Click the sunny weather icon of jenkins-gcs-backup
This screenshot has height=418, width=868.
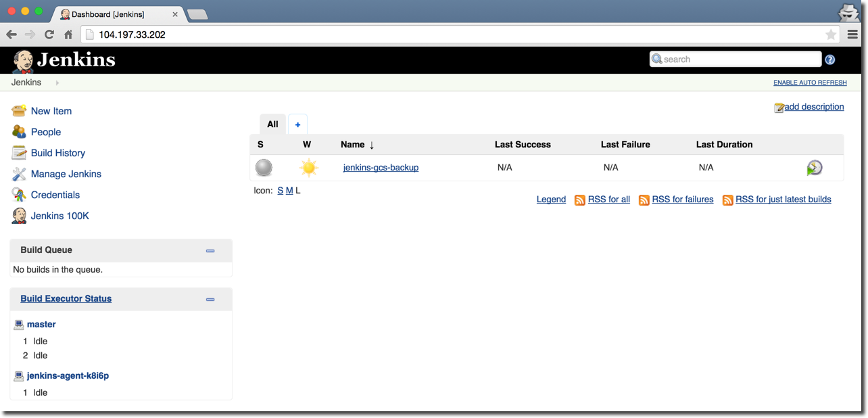click(x=309, y=168)
